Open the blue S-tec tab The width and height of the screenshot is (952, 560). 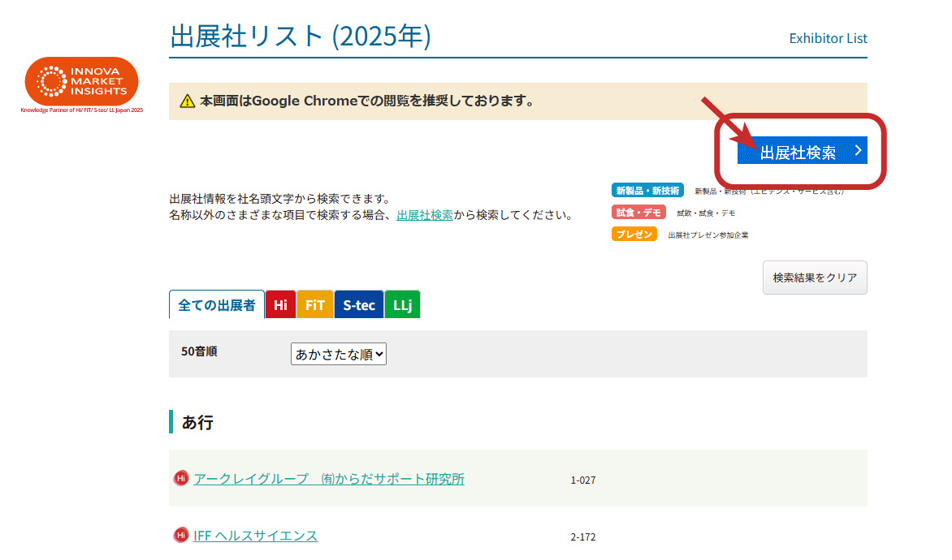(358, 305)
